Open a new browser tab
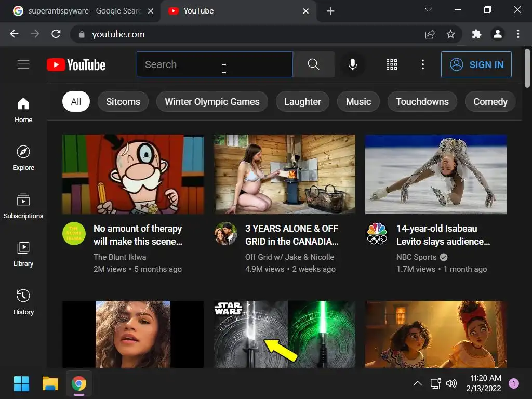532x399 pixels. tap(330, 11)
